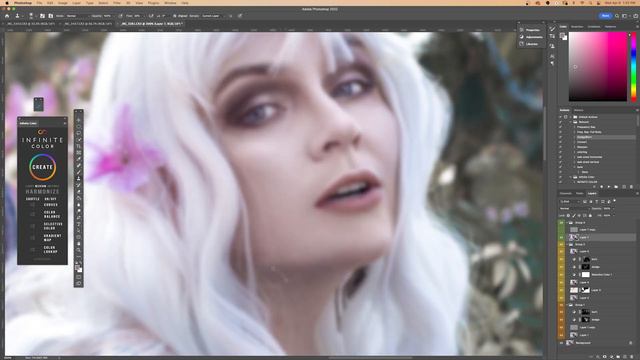
Task: Open Sample Current Layer dropdown
Action: 213,16
